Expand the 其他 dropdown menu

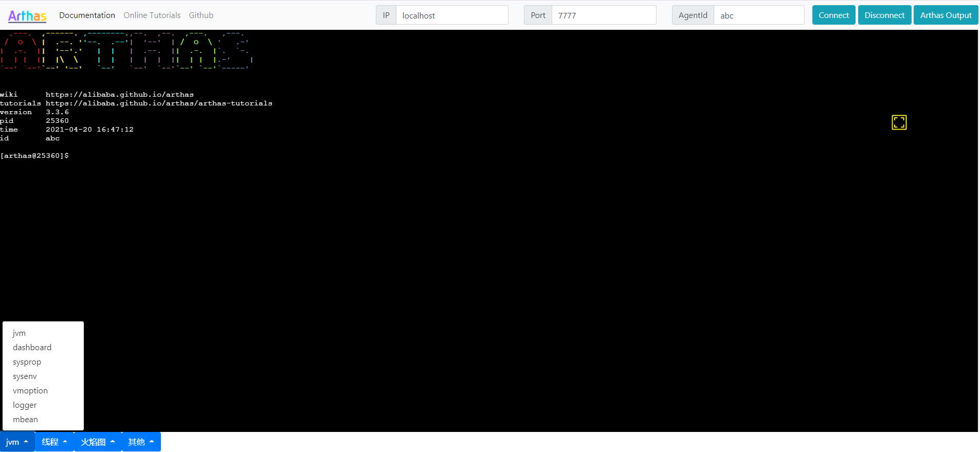click(141, 442)
